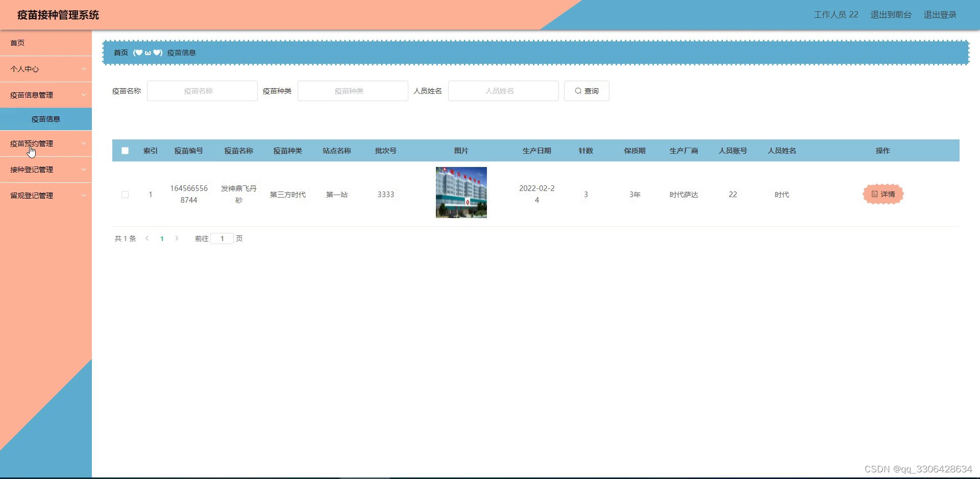This screenshot has height=479, width=980.
Task: Click the 第三方时代 vaccine type cell
Action: point(288,195)
